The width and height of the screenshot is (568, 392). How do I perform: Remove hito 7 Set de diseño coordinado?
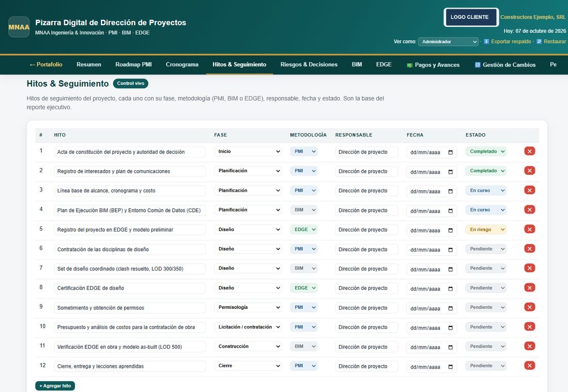click(x=529, y=268)
